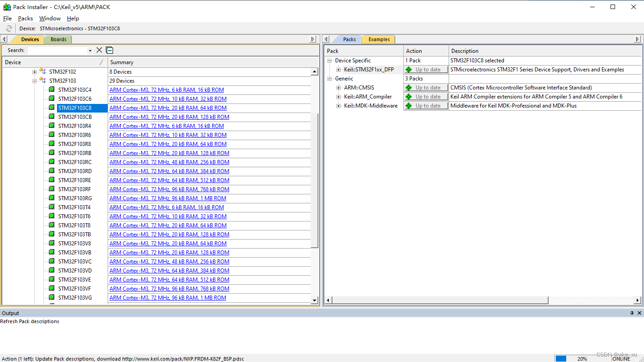The height and width of the screenshot is (362, 644).
Task: Click the Refresh Pack descriptions toolbar icon
Action: 9,28
